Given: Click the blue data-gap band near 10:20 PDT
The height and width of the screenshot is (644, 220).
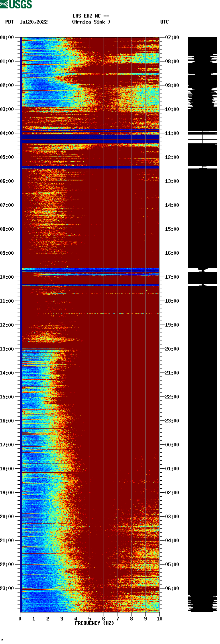Looking at the screenshot, I should [90, 285].
